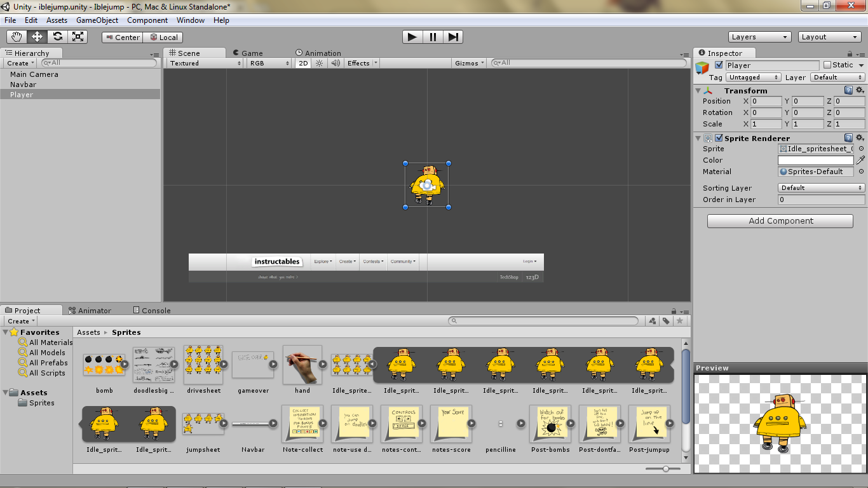This screenshot has width=868, height=488.
Task: Open the Assets menu
Action: coord(57,20)
